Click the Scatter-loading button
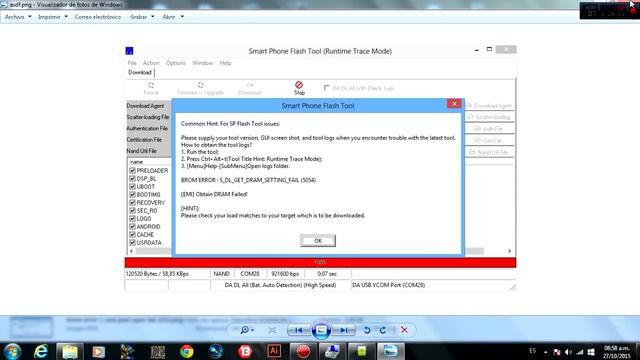The height and width of the screenshot is (360, 640). pyautogui.click(x=489, y=117)
